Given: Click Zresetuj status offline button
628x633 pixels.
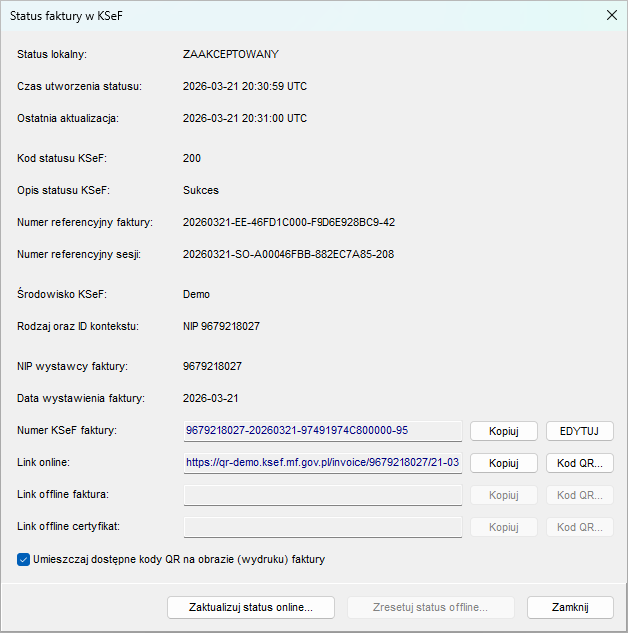Looking at the screenshot, I should (x=431, y=607).
